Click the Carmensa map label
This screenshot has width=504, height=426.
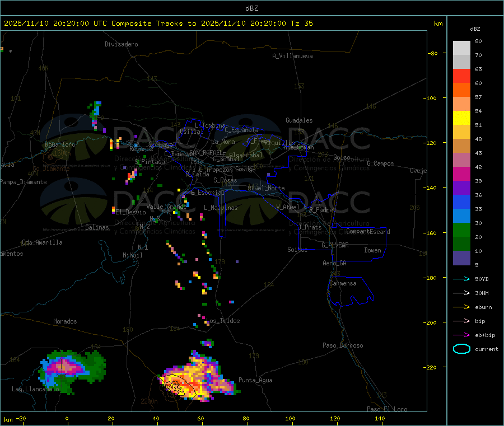[x=343, y=283]
